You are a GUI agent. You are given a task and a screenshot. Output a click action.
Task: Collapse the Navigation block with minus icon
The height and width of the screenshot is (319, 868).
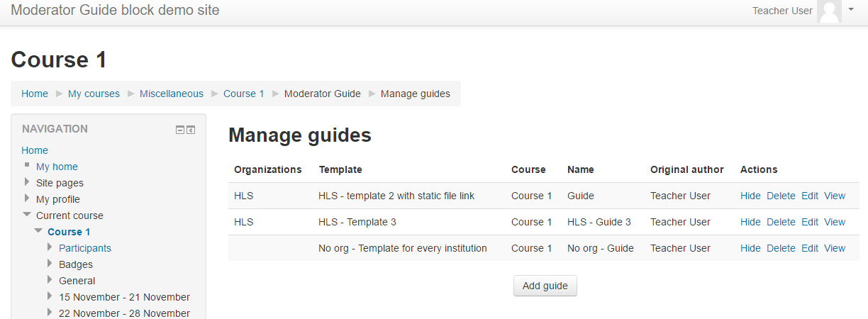coord(180,130)
